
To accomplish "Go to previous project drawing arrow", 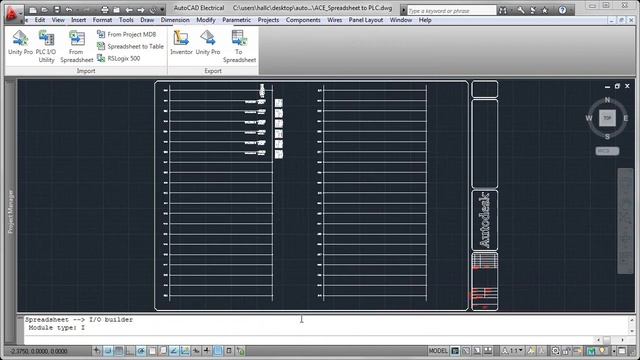I will point(129,10).
